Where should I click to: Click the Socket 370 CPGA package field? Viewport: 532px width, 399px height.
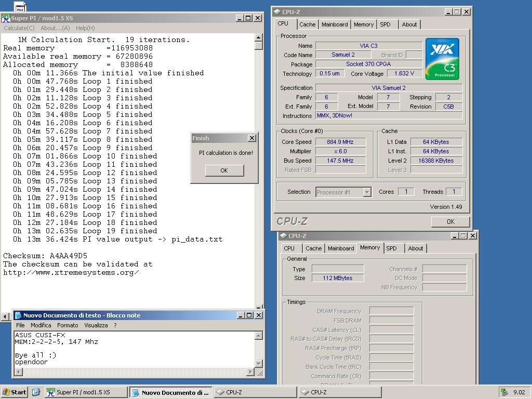(368, 64)
